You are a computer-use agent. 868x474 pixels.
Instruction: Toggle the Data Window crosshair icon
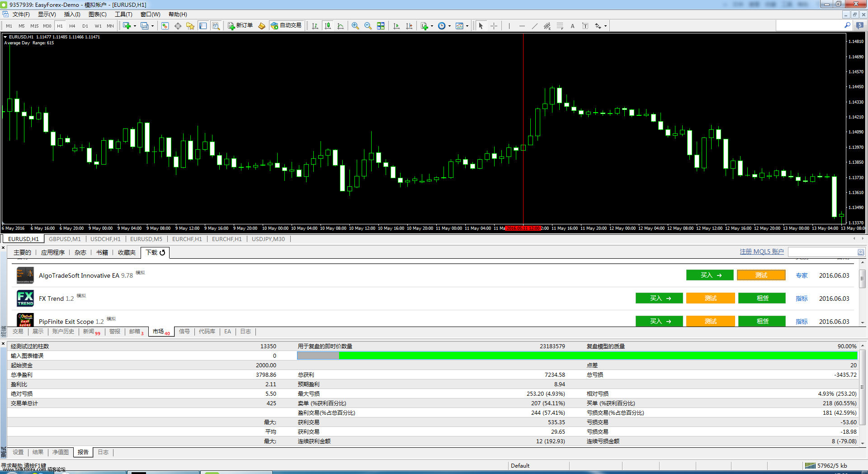click(x=178, y=26)
